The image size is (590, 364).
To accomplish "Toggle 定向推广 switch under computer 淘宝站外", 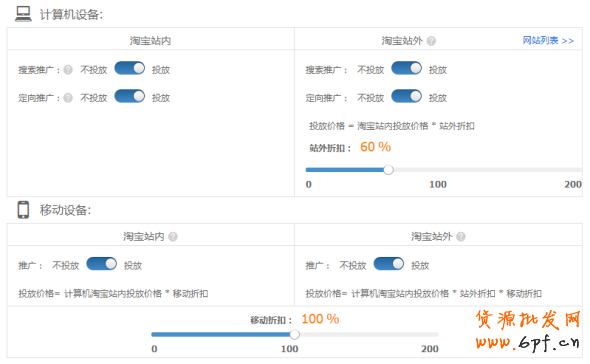I will (x=407, y=96).
